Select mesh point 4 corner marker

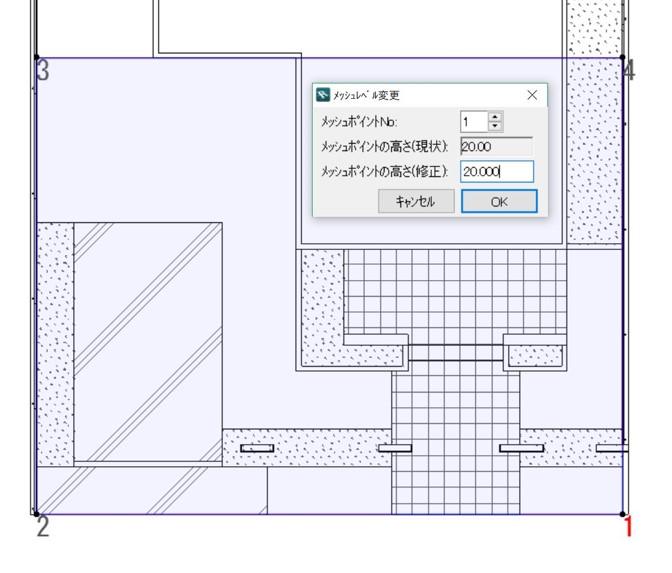[x=623, y=57]
